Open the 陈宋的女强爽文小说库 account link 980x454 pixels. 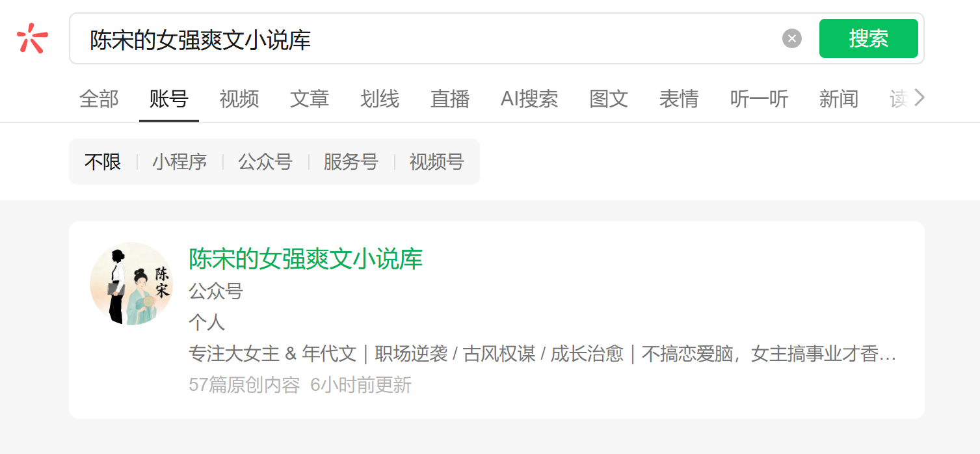(x=306, y=259)
